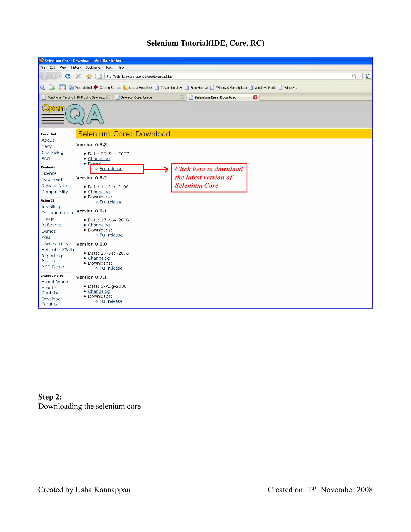This screenshot has height=532, width=411.
Task: Switch to Functional Testing in PHP tab
Action: click(x=76, y=97)
